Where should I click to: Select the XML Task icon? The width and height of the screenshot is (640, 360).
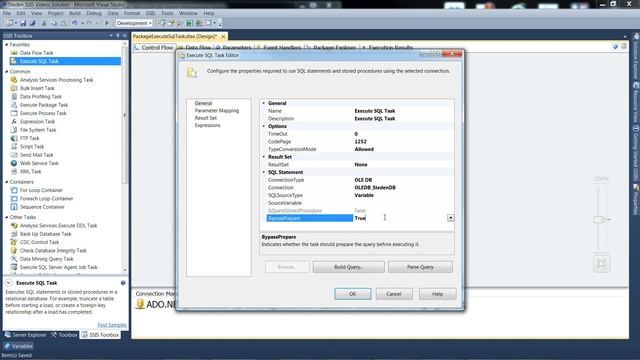[14, 171]
